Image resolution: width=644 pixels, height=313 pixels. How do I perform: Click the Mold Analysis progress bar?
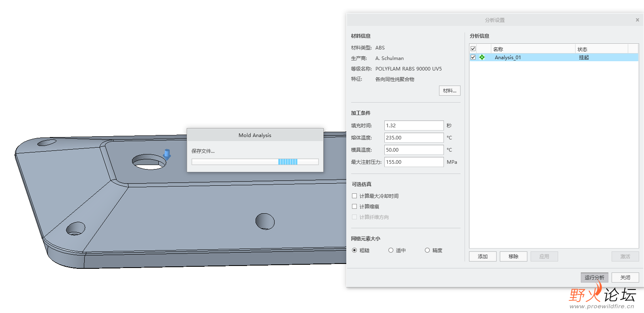255,162
